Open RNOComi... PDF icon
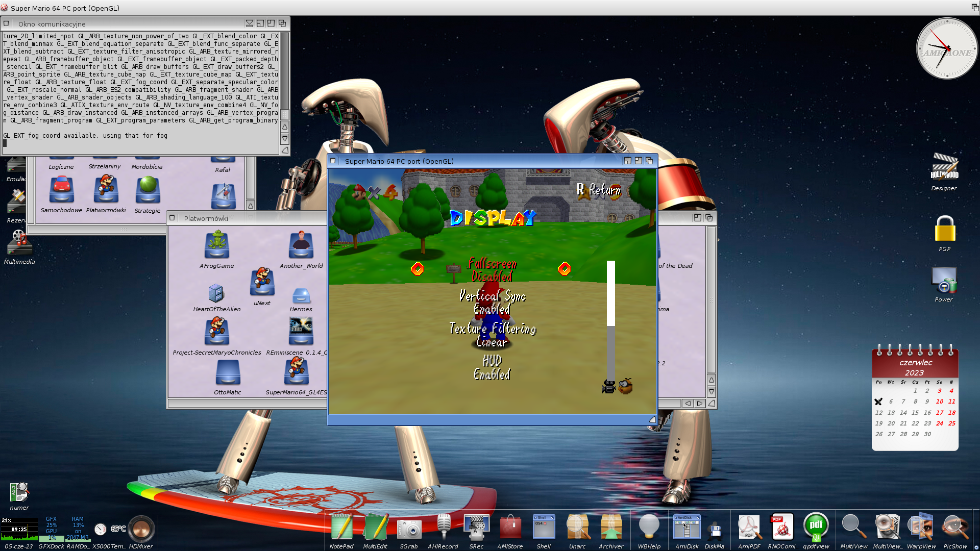Image resolution: width=980 pixels, height=551 pixels. (782, 527)
